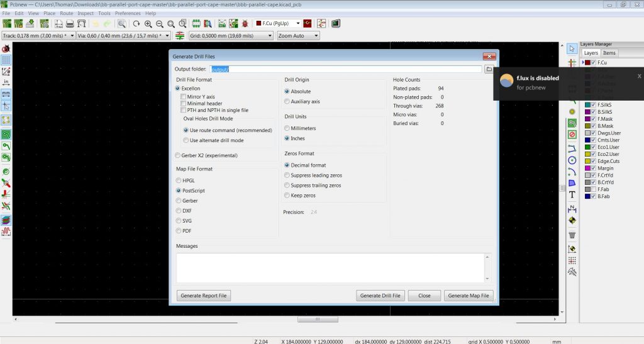Select Millimeters drill units option

pos(287,128)
